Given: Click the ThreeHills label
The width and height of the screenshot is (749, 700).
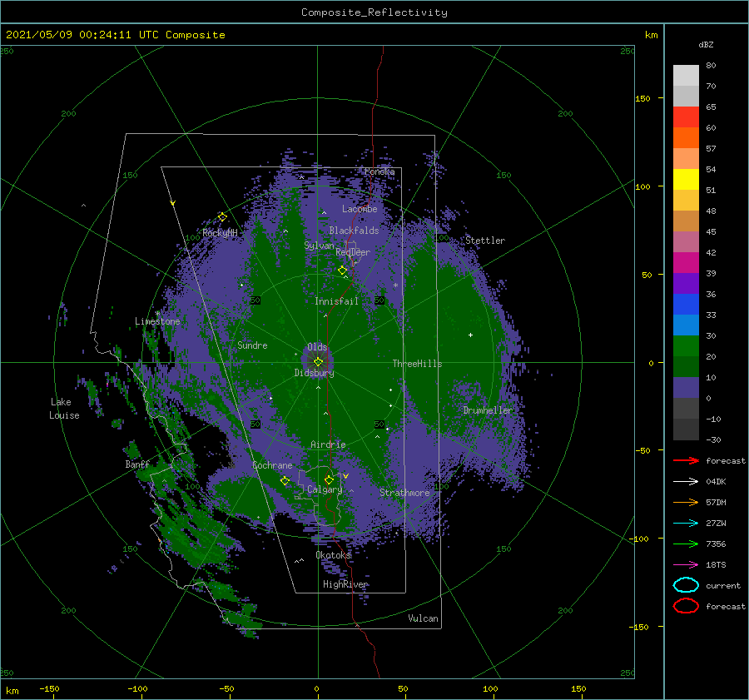Looking at the screenshot, I should (x=417, y=364).
